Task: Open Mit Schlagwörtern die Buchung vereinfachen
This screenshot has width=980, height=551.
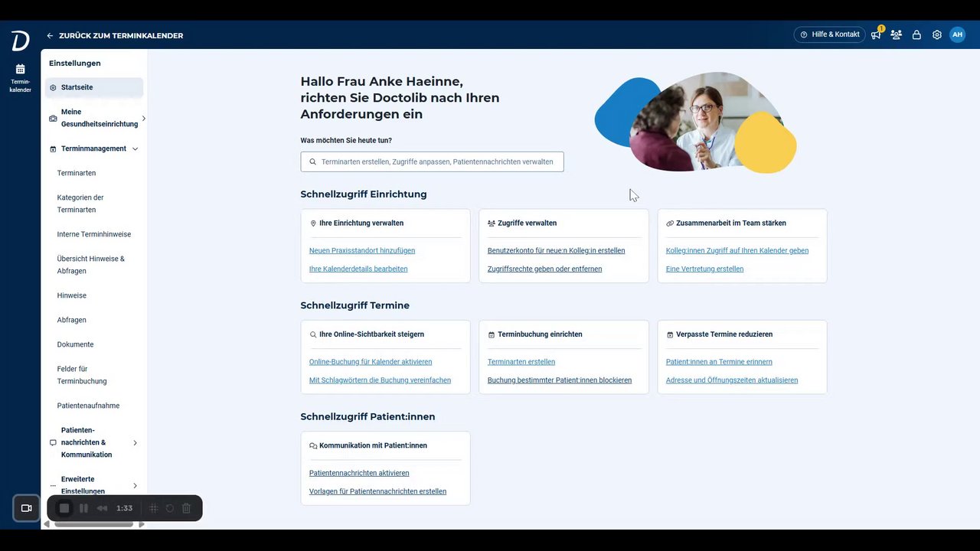Action: click(x=381, y=380)
